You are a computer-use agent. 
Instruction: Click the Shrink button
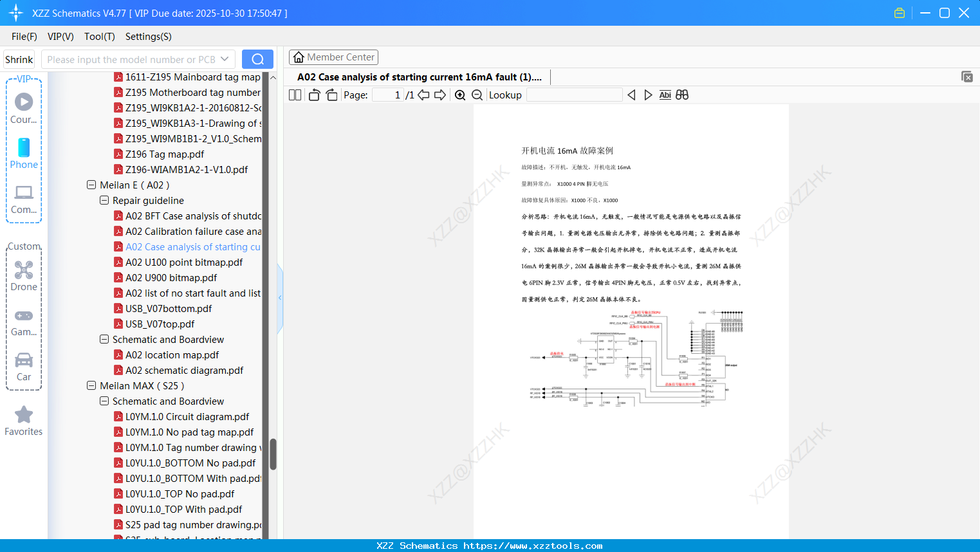coord(19,59)
